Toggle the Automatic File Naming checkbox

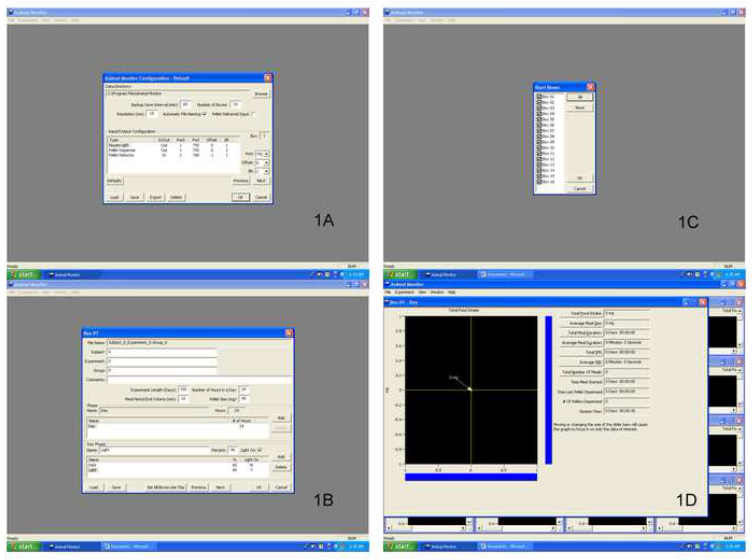[204, 114]
